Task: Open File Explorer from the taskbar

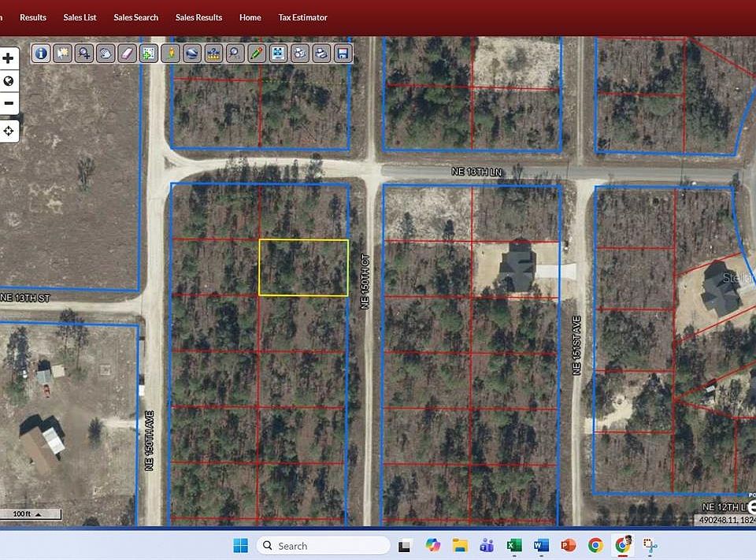Action: coord(460,546)
